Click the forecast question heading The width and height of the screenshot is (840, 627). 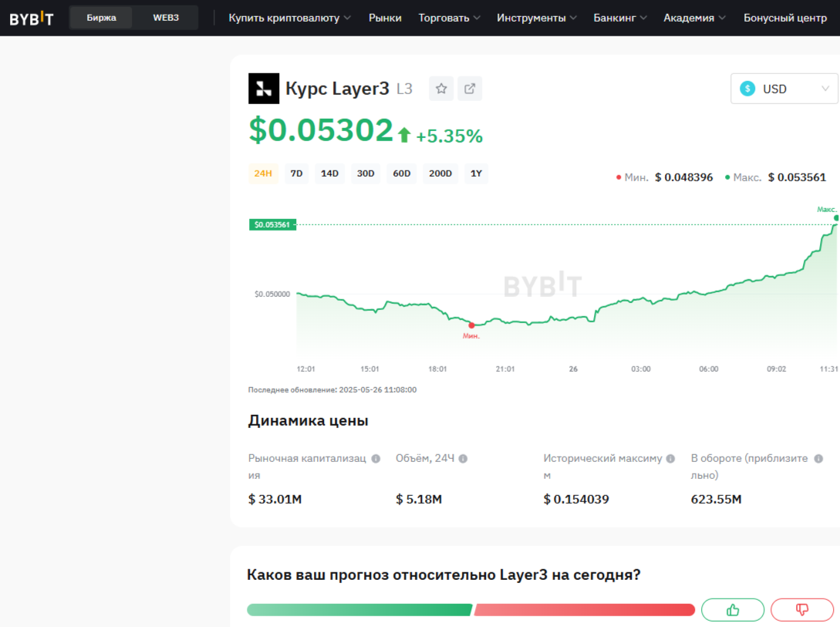[444, 575]
